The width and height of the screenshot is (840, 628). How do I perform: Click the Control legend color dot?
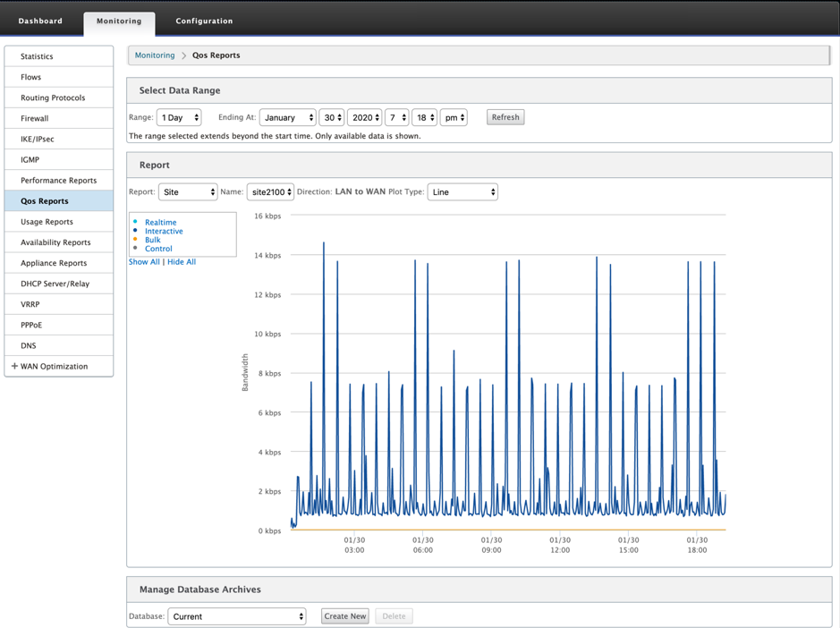[135, 248]
